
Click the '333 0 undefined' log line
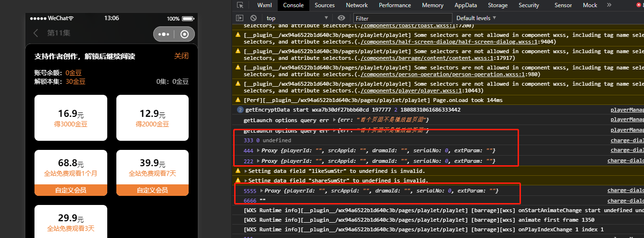click(x=267, y=140)
